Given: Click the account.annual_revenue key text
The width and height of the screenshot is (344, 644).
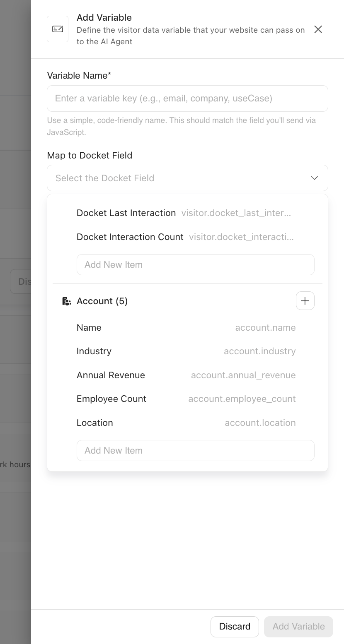Looking at the screenshot, I should click(243, 375).
